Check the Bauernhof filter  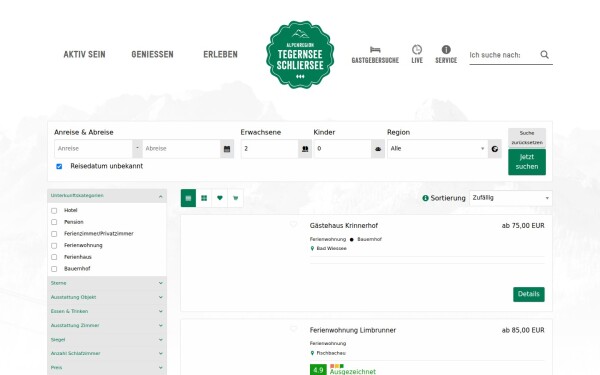point(54,269)
